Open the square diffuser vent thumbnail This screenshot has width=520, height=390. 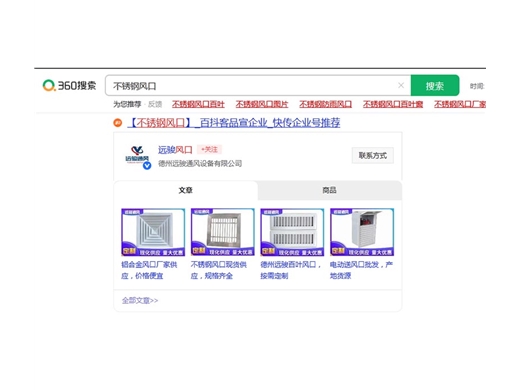153,232
